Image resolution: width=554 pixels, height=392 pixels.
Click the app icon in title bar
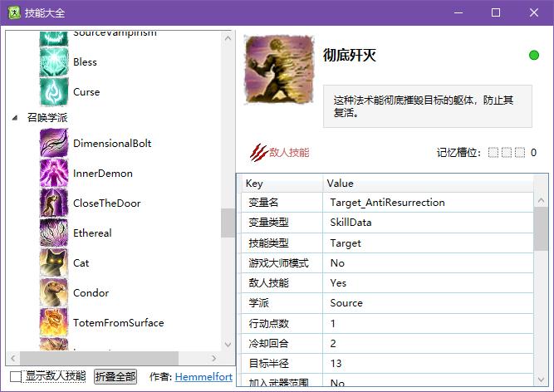tap(14, 12)
